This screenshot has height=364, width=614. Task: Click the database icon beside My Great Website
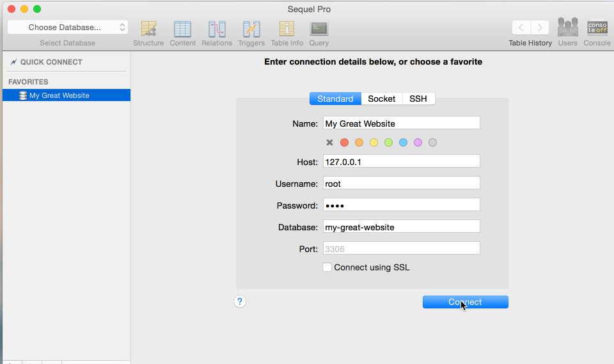(x=23, y=95)
